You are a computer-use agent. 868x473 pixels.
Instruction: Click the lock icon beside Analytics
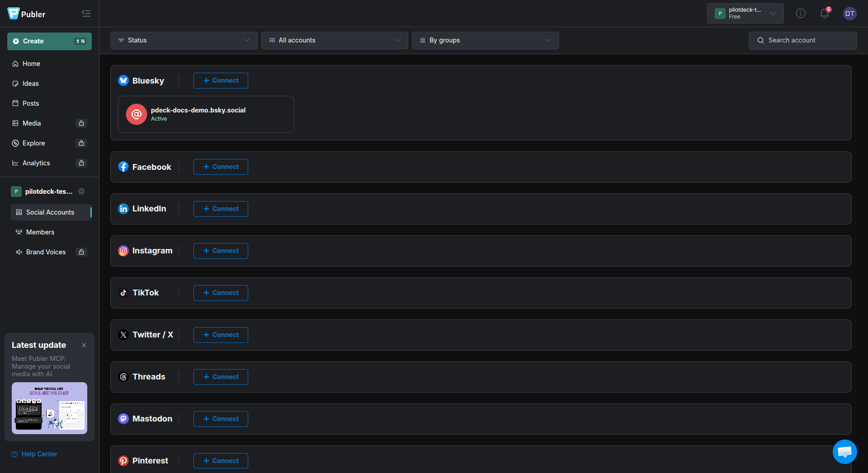pos(81,163)
